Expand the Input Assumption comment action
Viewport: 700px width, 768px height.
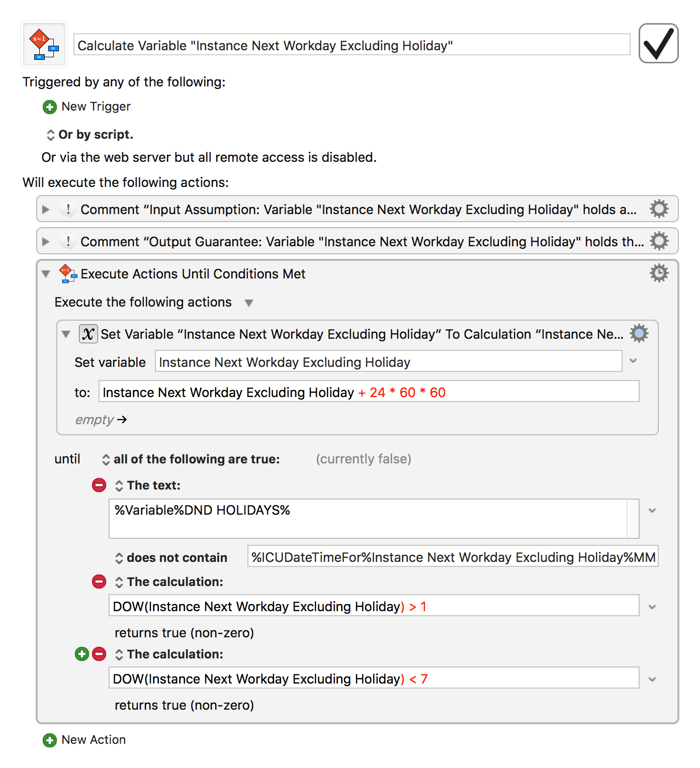pos(46,210)
